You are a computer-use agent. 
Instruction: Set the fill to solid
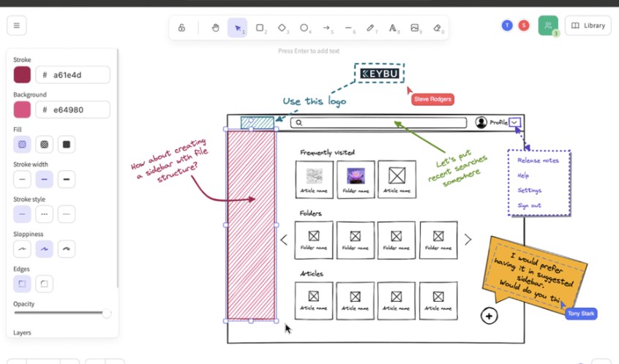67,144
